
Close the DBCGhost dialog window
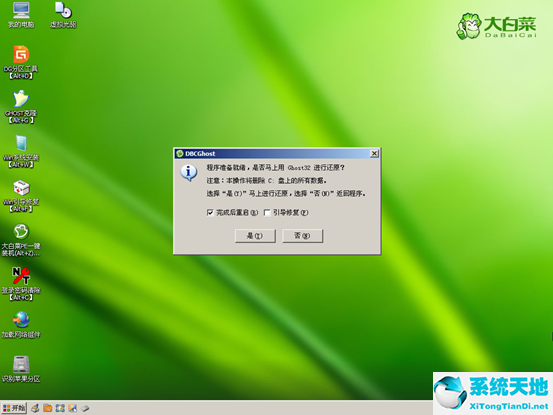coord(374,153)
